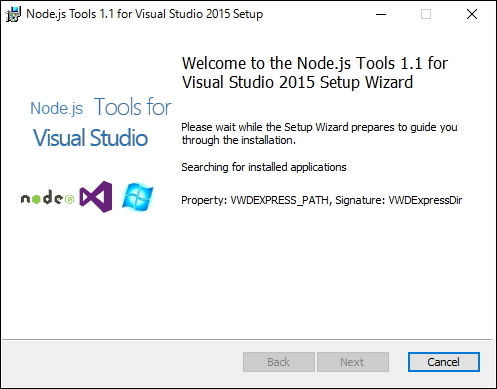
Task: Click the 'Node.js Tools for' banner text
Action: [101, 107]
